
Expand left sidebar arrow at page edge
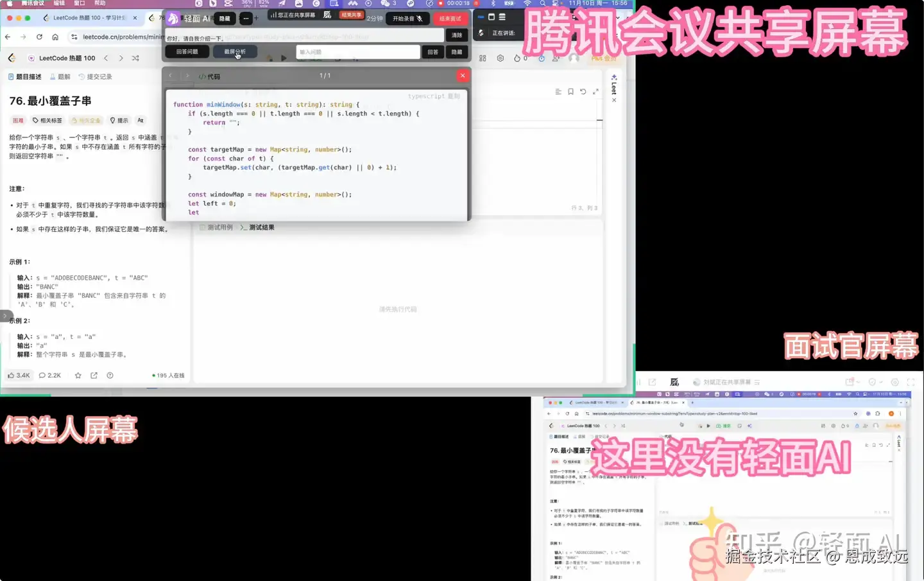(x=5, y=315)
